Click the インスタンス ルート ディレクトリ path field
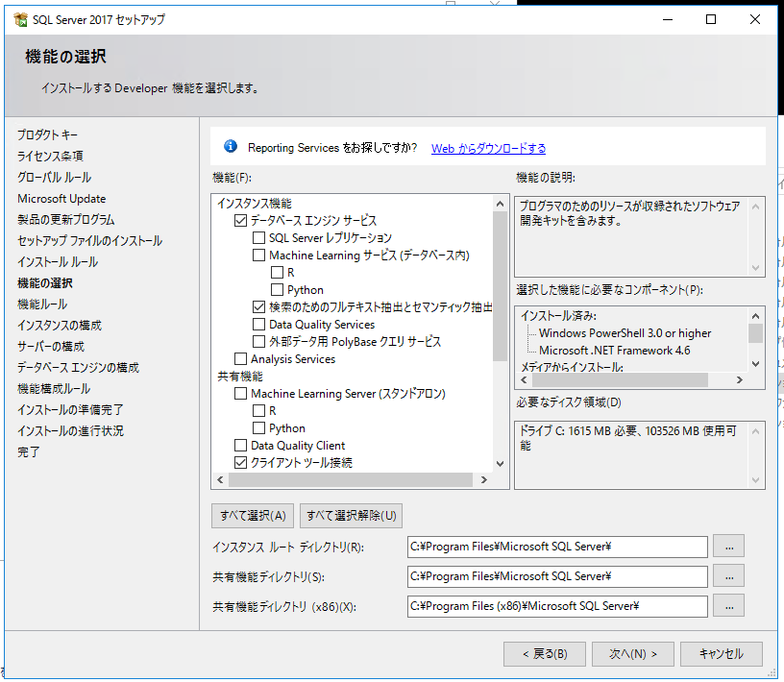Viewport: 784px width, 682px height. 557,547
